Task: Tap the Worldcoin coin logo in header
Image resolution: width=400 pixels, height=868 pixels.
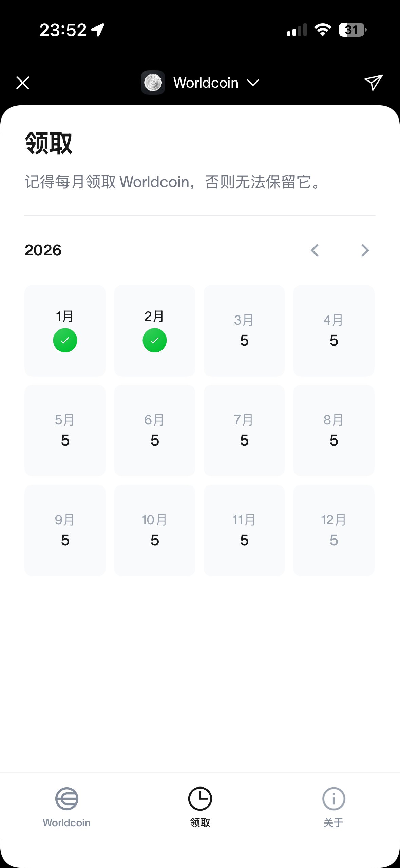Action: pyautogui.click(x=153, y=83)
